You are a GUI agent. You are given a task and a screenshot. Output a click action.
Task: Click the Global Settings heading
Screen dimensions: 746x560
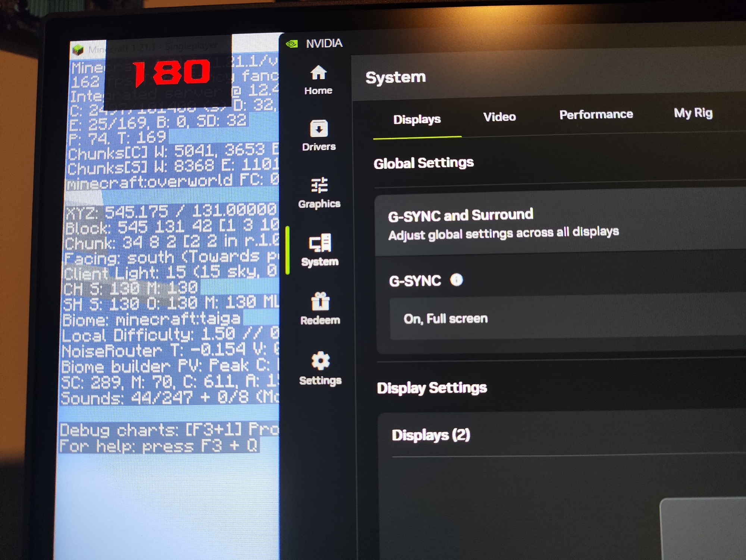[x=423, y=163]
